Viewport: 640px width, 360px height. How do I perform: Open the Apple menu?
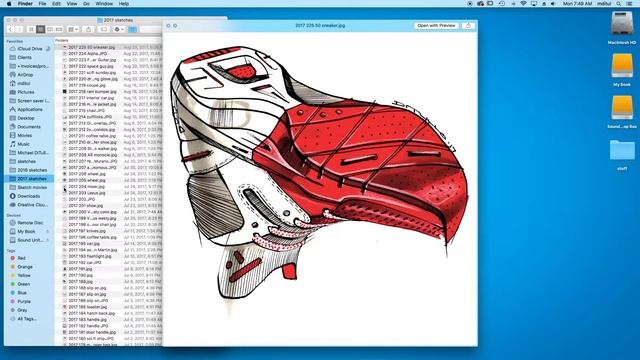[x=9, y=4]
